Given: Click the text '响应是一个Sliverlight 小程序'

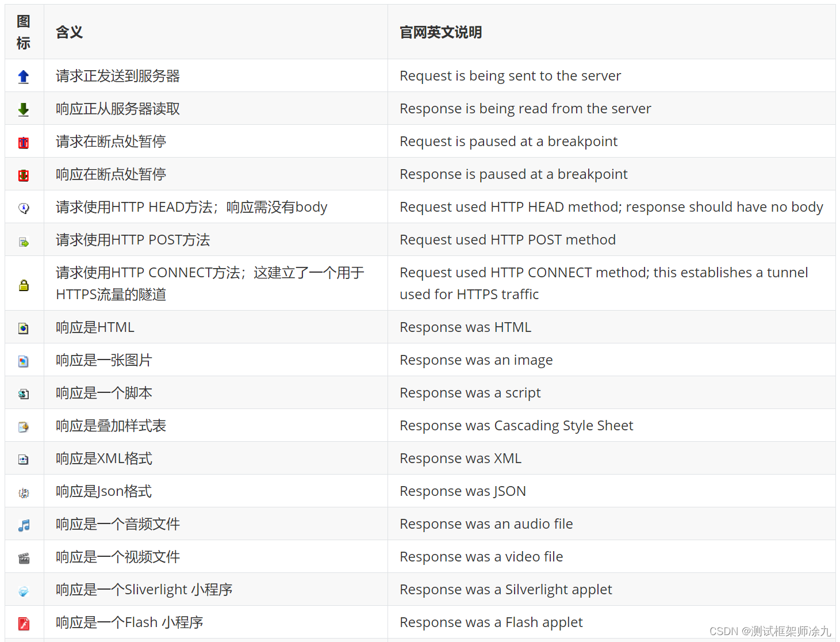Looking at the screenshot, I should pos(144,590).
